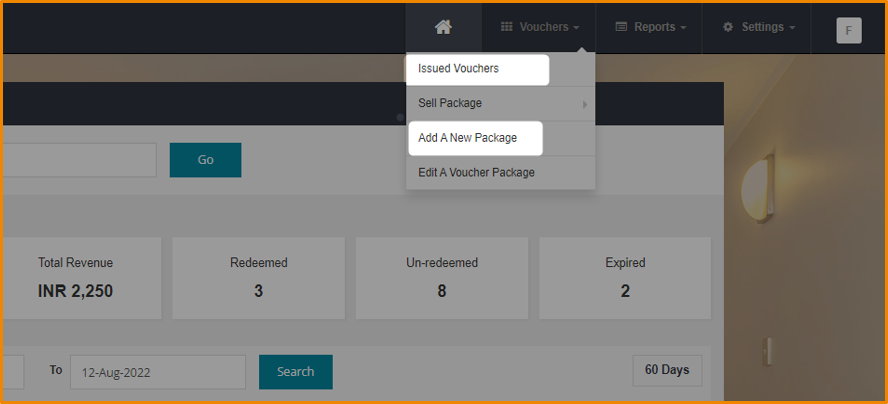The image size is (888, 404).
Task: Click the grid icon beside Vouchers
Action: [x=506, y=28]
